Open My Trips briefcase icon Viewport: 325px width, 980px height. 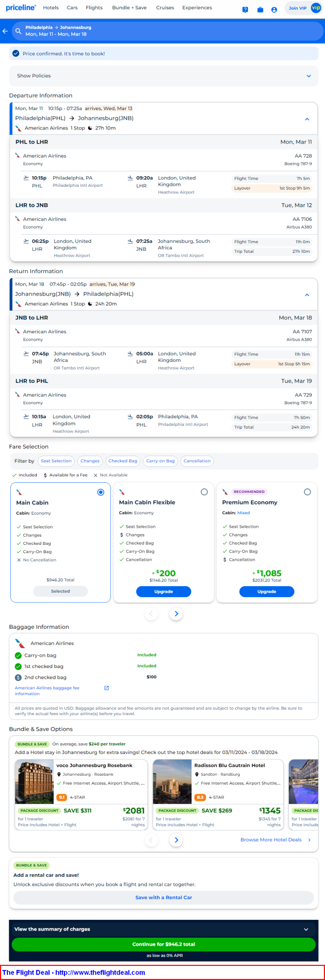pyautogui.click(x=260, y=9)
